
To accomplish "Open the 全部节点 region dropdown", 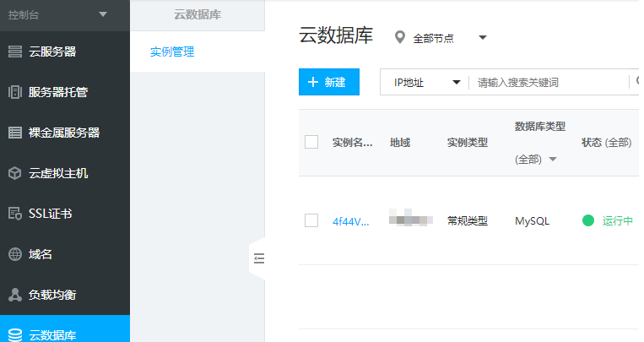I will [483, 38].
